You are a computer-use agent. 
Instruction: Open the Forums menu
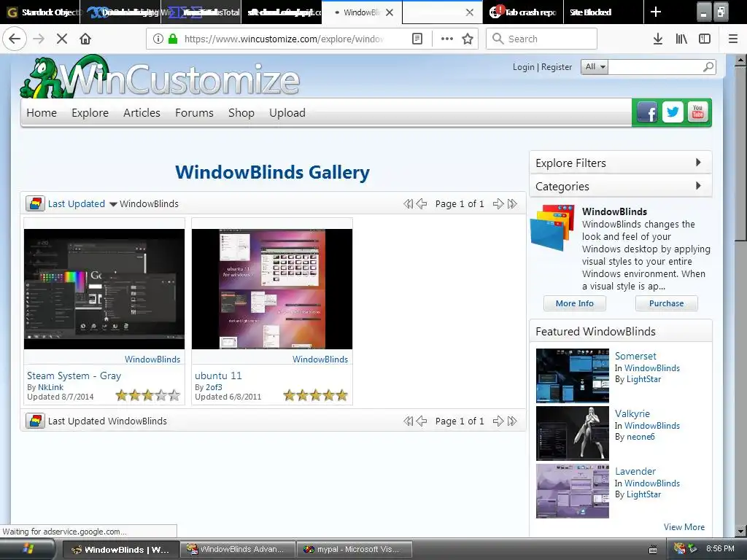point(194,113)
